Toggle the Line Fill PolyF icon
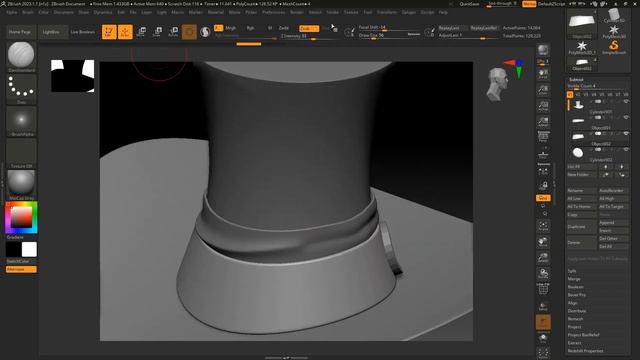 tap(543, 289)
